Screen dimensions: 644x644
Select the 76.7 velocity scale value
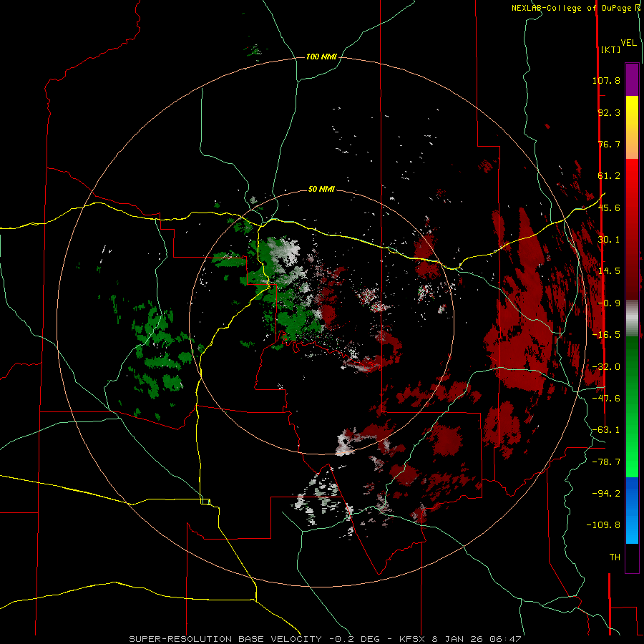[x=609, y=144]
